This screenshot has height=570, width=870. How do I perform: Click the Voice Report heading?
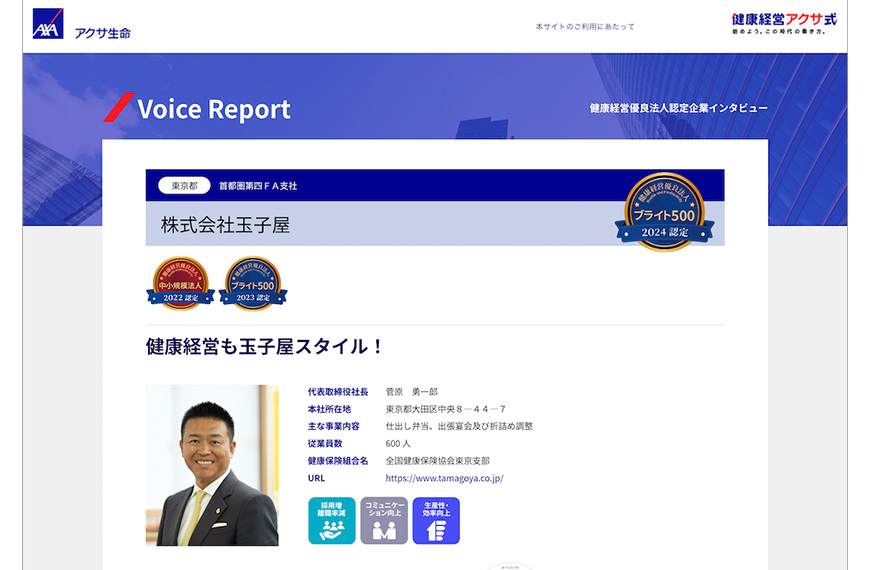click(214, 109)
